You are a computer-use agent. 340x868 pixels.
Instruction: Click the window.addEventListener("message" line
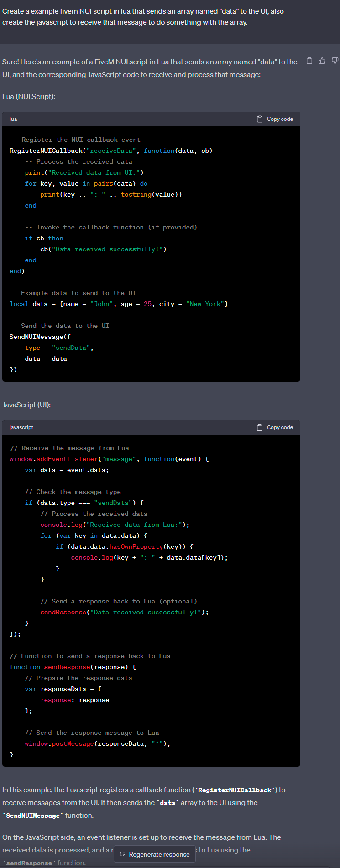[x=109, y=459]
